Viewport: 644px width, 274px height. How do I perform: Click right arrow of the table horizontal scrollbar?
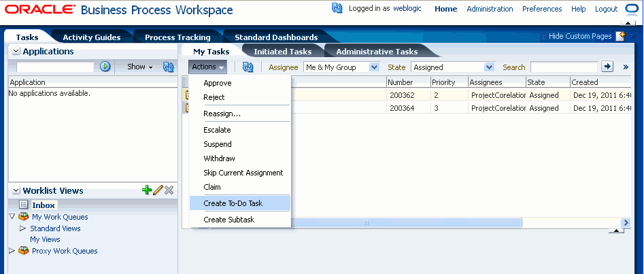tap(626, 222)
